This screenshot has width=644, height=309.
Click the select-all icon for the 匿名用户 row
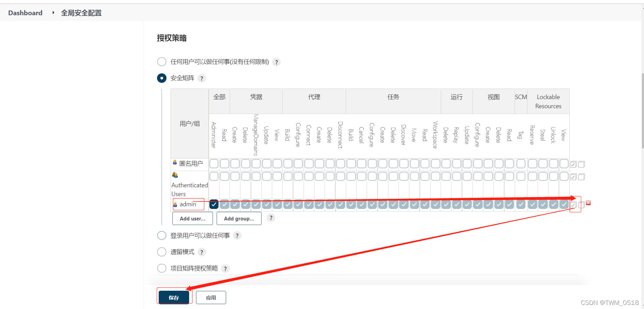click(573, 164)
